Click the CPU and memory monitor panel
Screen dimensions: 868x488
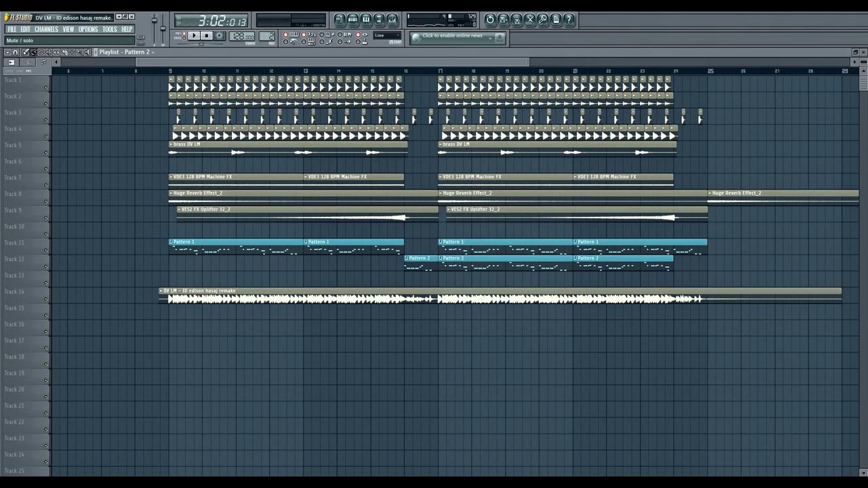pyautogui.click(x=441, y=20)
